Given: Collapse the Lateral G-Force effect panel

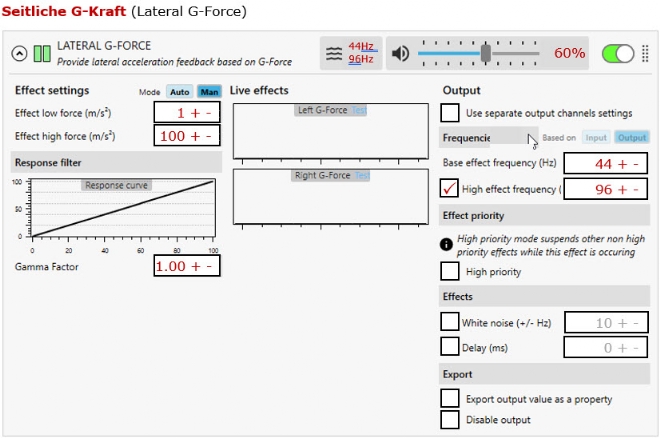Looking at the screenshot, I should (x=19, y=53).
